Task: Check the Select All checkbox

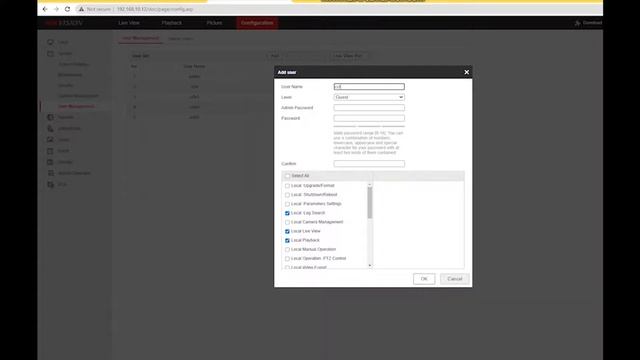Action: 287,176
